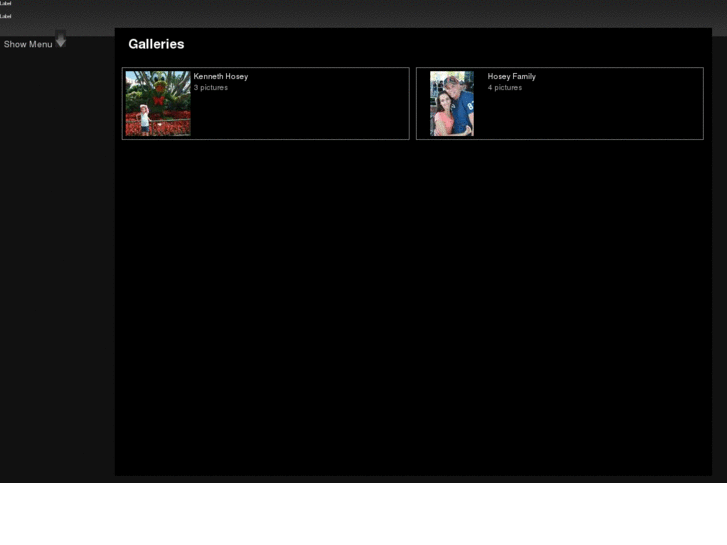Screen dimensions: 727x545
Task: Open the Hosey Family gallery thumbnail
Action: pyautogui.click(x=452, y=103)
